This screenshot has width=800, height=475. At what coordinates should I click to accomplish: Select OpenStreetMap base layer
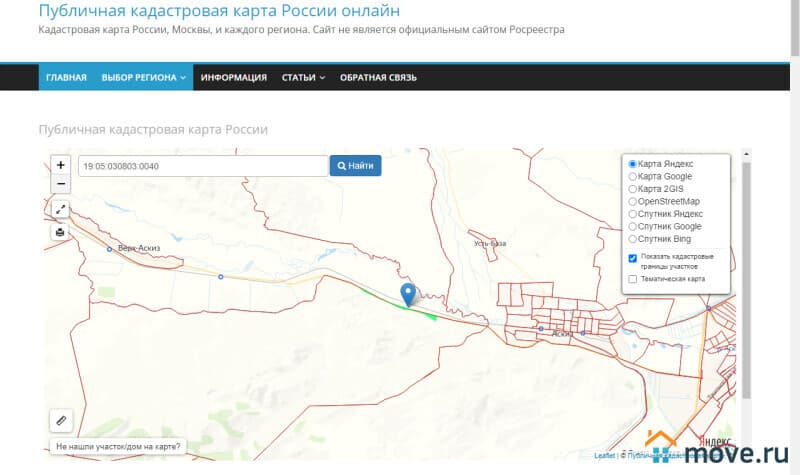click(633, 202)
